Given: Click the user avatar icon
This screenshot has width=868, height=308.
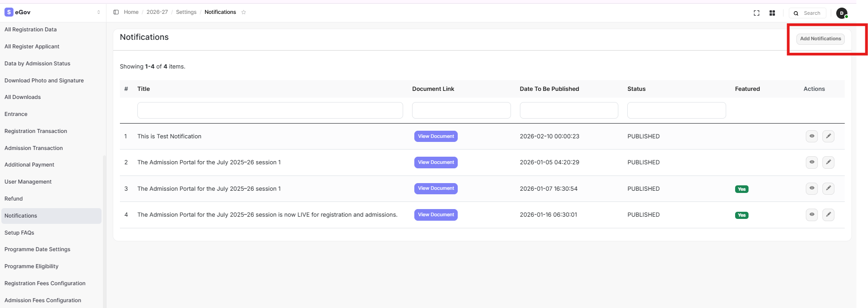Looking at the screenshot, I should click(842, 13).
